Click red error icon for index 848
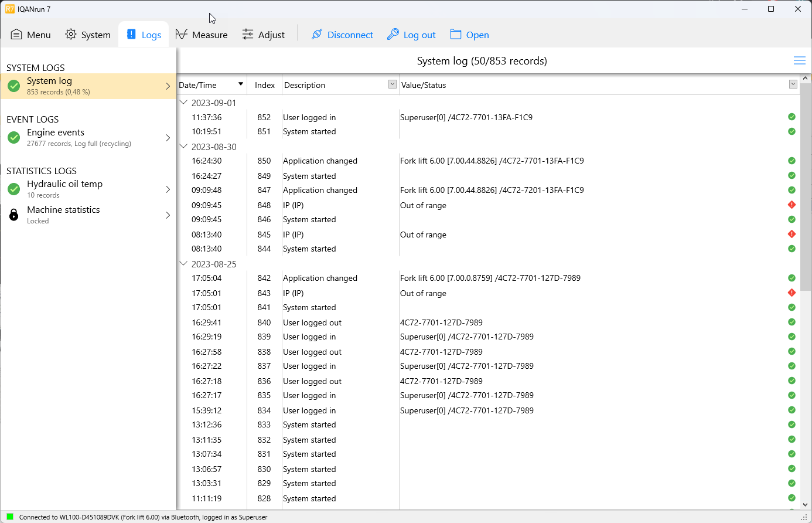The image size is (812, 523). tap(791, 205)
